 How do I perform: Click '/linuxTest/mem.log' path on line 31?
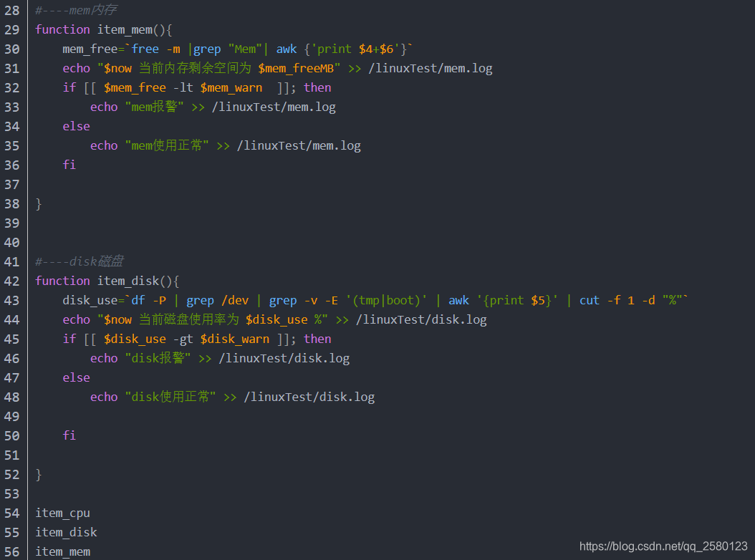pyautogui.click(x=431, y=68)
